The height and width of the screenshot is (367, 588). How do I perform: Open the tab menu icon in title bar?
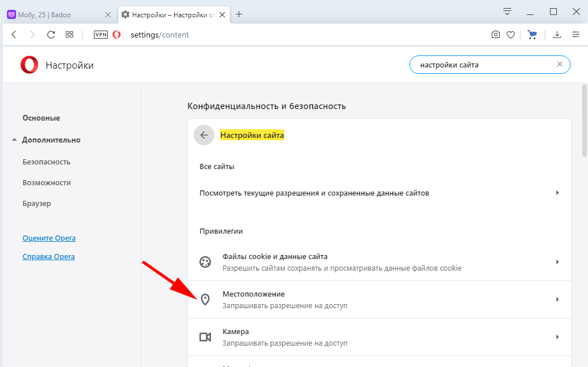pos(507,12)
